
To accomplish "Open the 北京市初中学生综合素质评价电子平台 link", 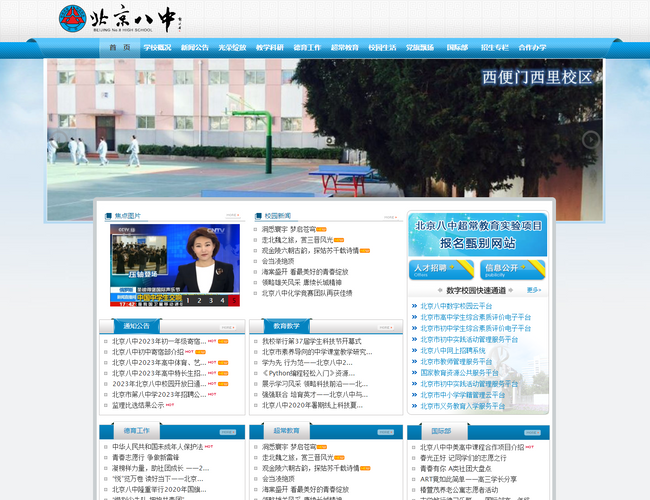I will 475,328.
